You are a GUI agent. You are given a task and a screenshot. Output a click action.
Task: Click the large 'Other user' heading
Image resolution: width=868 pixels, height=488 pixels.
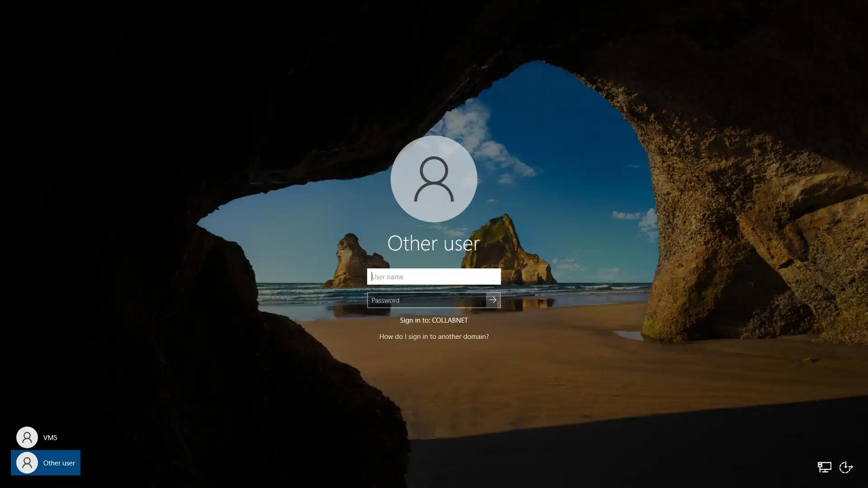[x=433, y=244]
